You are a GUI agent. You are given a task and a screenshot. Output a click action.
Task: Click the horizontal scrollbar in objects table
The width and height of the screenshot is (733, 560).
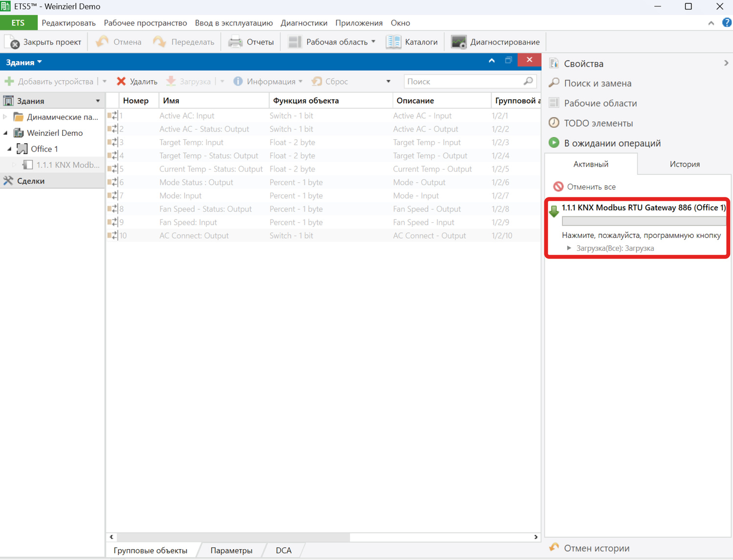click(234, 537)
